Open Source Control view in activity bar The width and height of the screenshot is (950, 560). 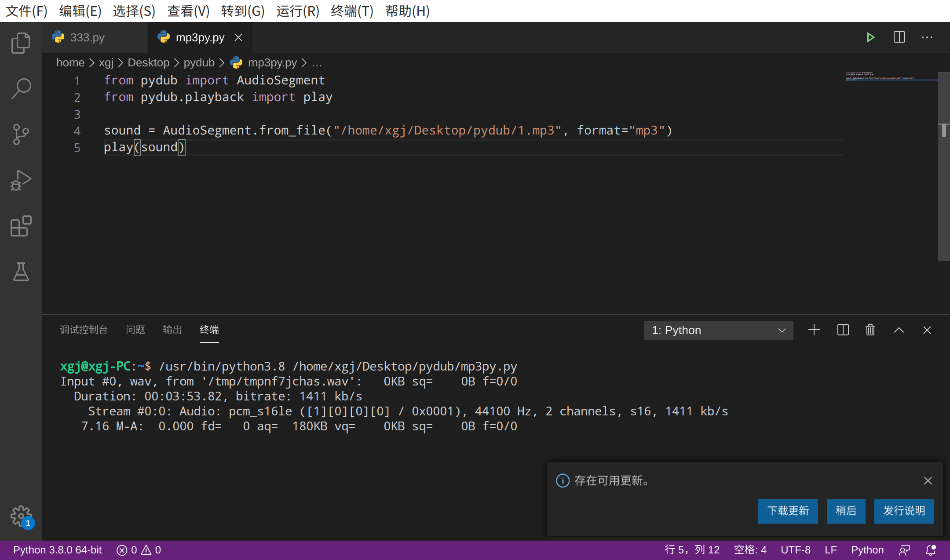(x=21, y=135)
